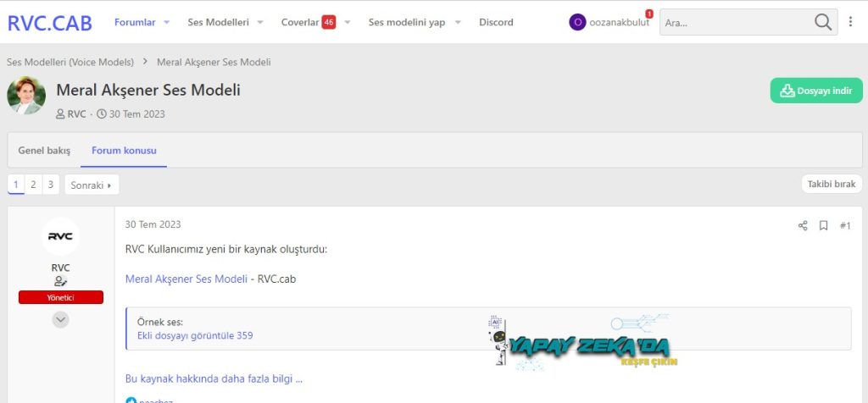Expand the Ses modelini yap dropdown arrow
This screenshot has width=868, height=403.
click(x=458, y=22)
